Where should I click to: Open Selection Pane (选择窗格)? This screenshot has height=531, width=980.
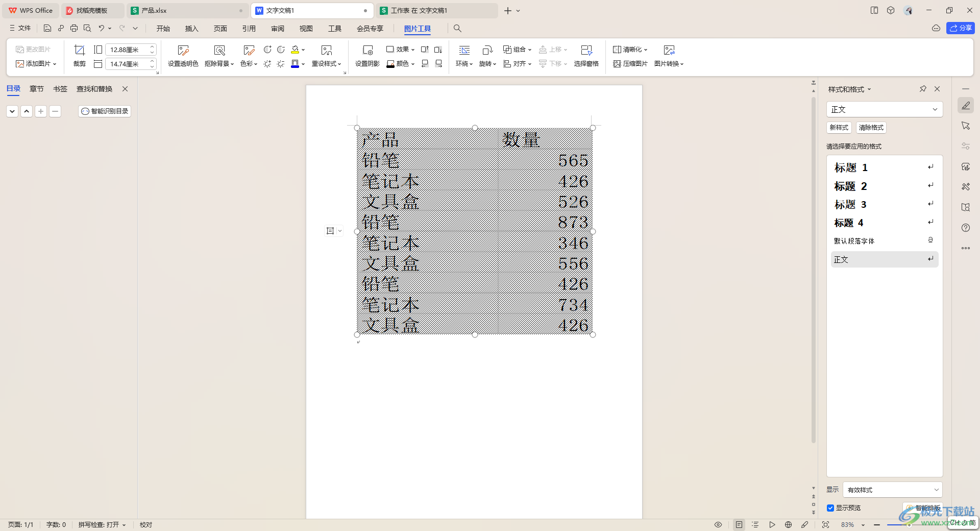pos(586,56)
